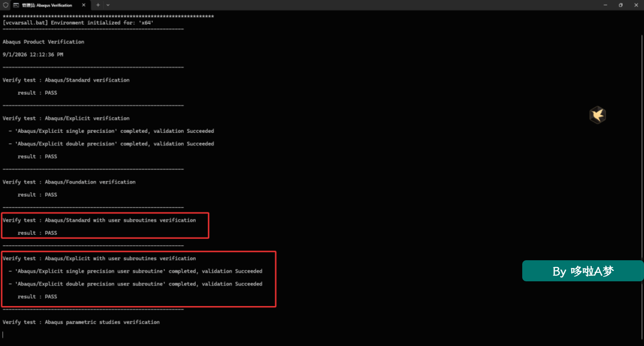Click 'Abaqus/Explicit with user subroutines verification' line
The image size is (644, 346).
tap(99, 258)
